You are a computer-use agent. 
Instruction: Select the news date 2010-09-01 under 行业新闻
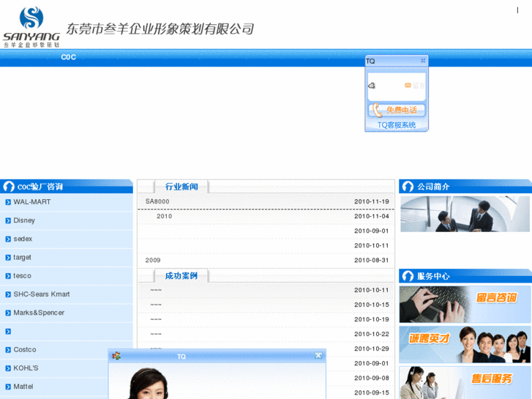[372, 231]
